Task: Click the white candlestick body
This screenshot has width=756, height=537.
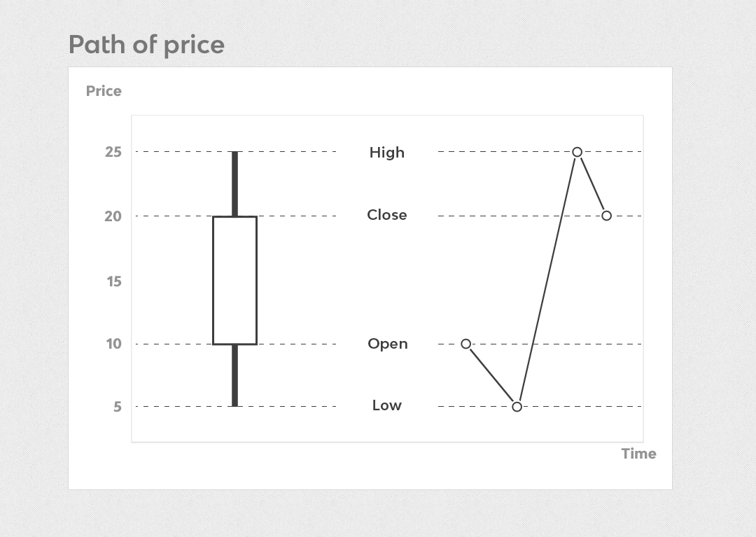Action: [235, 280]
